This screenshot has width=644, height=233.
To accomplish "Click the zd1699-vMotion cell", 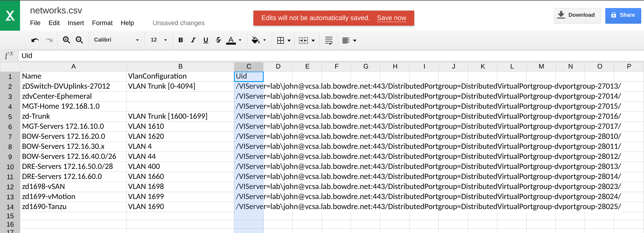I will pos(73,197).
